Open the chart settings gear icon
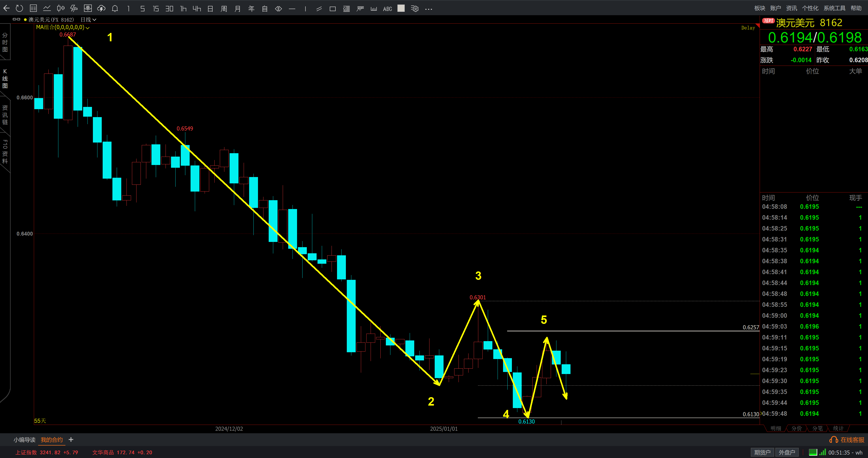Viewport: 868px width, 458px height. point(415,9)
